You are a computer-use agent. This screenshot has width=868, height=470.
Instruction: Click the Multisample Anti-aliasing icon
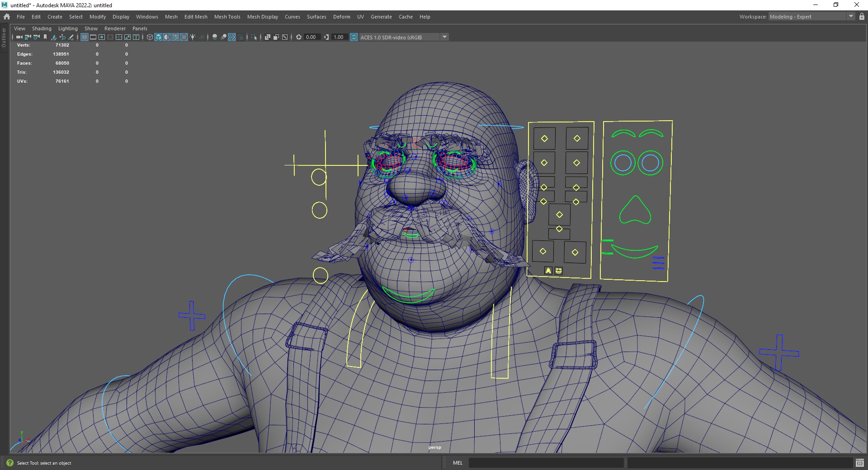click(232, 37)
